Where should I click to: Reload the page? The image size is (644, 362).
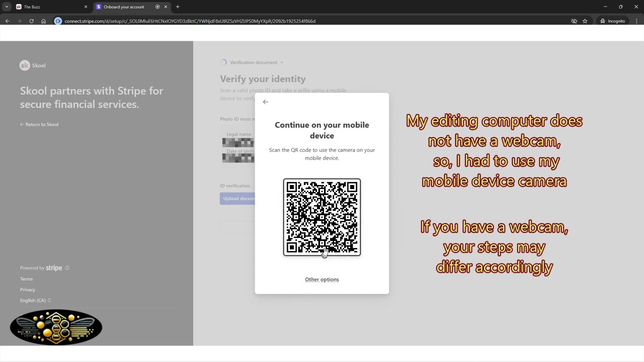[x=31, y=21]
